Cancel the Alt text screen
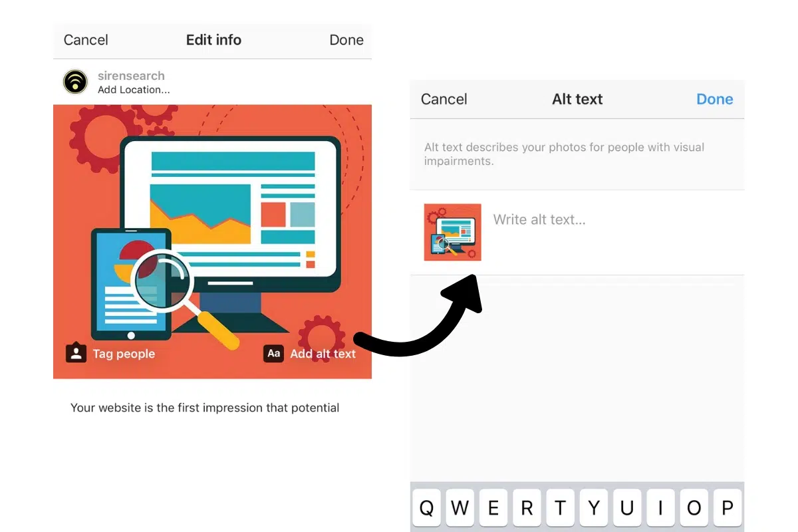 point(444,99)
